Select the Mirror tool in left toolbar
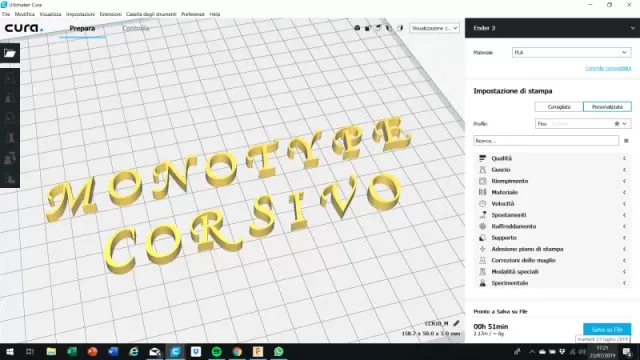 10,138
